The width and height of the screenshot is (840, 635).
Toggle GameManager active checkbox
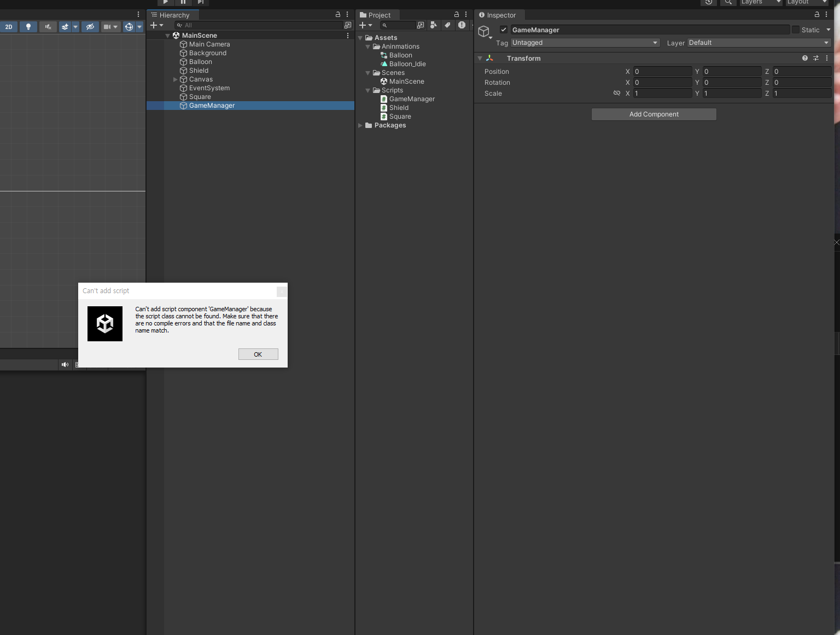pos(504,30)
